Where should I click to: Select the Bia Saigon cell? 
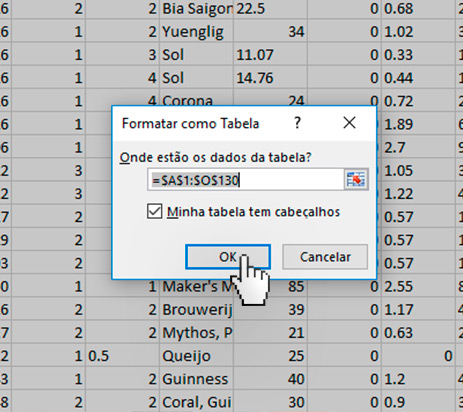point(196,9)
